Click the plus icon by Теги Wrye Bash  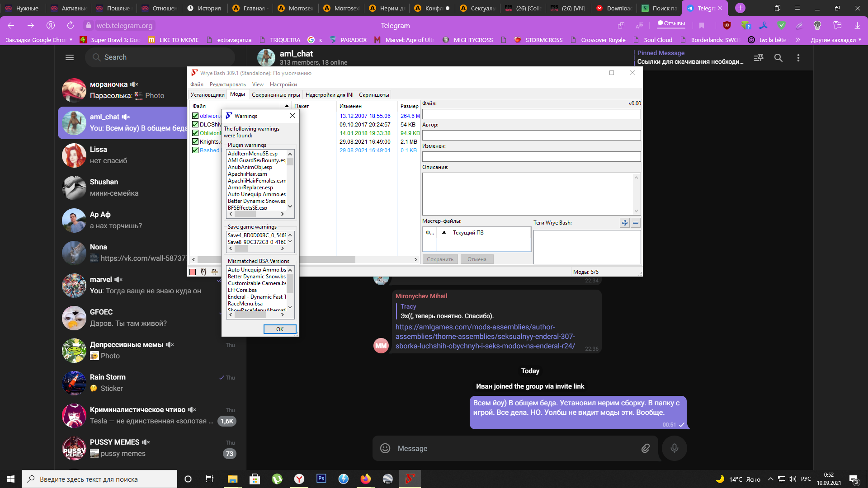(624, 223)
